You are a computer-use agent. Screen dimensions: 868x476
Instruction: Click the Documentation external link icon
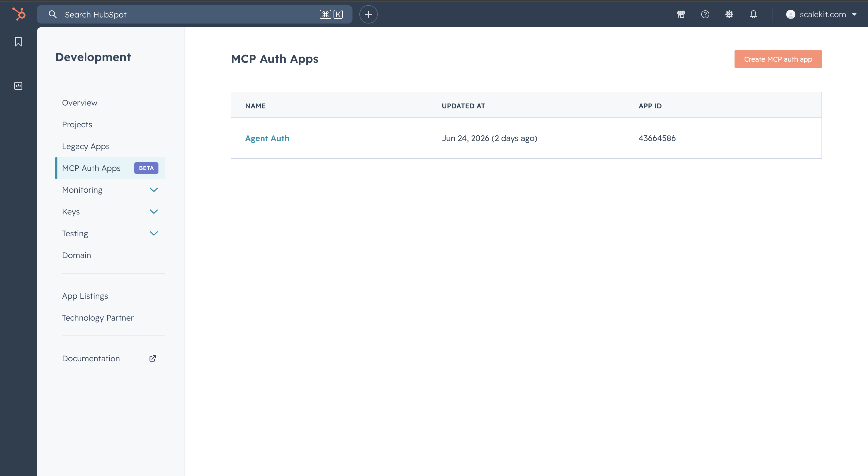153,358
